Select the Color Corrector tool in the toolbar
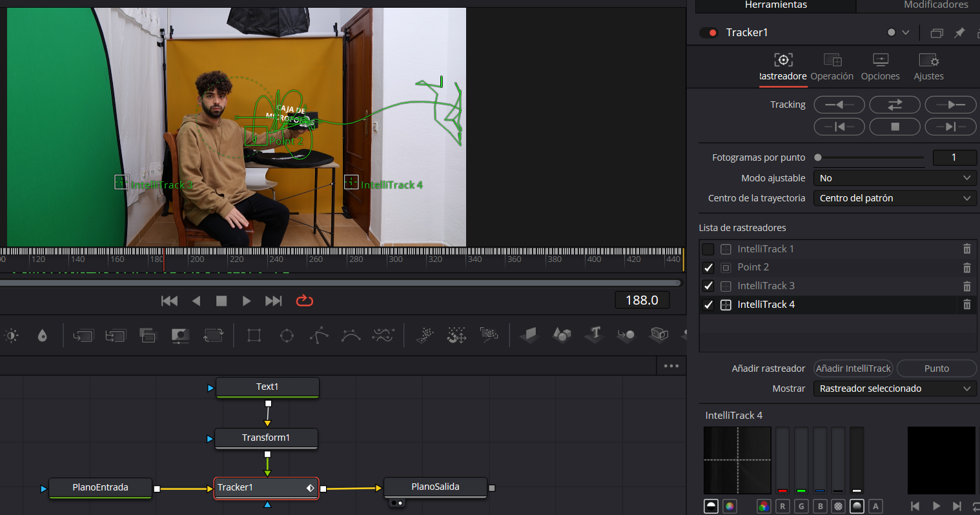Viewport: 980px width, 515px height. pyautogui.click(x=11, y=335)
